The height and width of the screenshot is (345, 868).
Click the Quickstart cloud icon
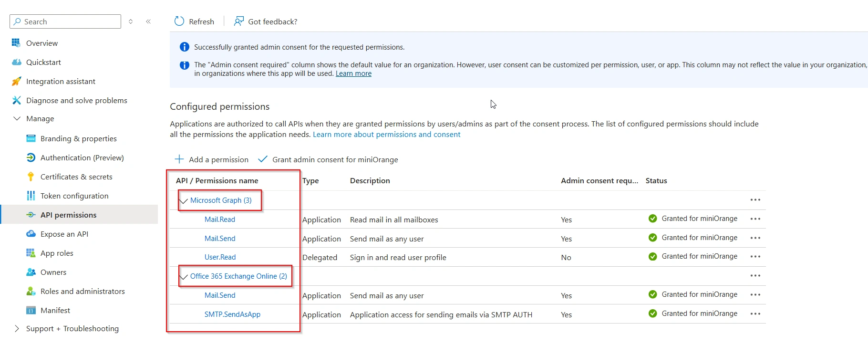16,62
